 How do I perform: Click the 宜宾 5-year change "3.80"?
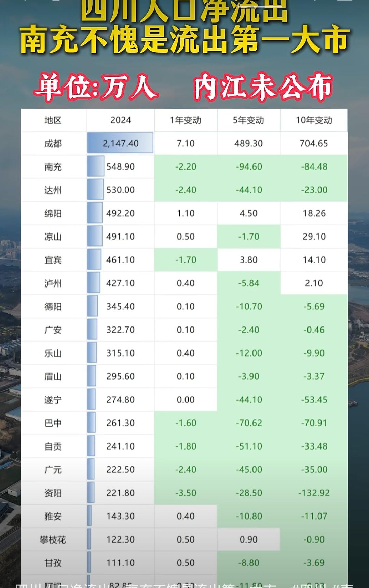(x=248, y=259)
